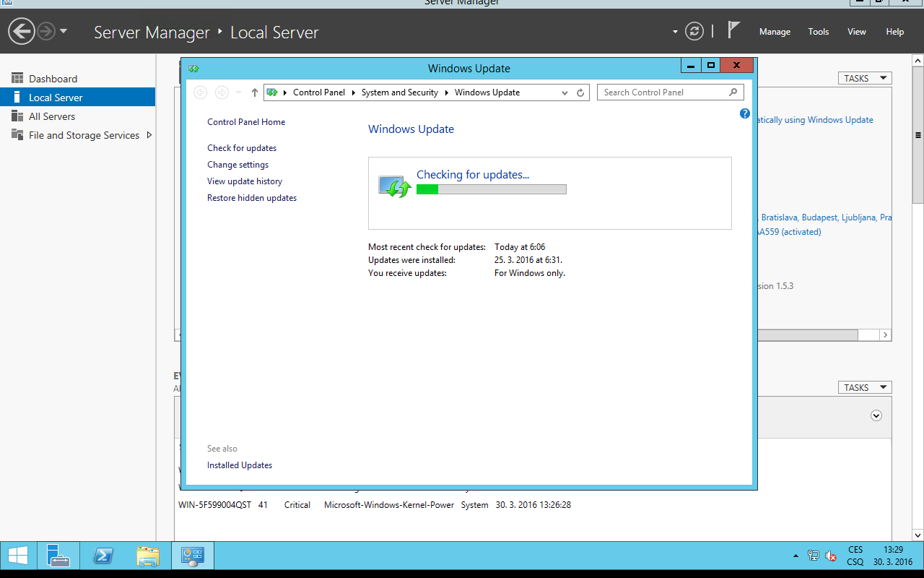Go back in Server Manager navigation

point(22,31)
